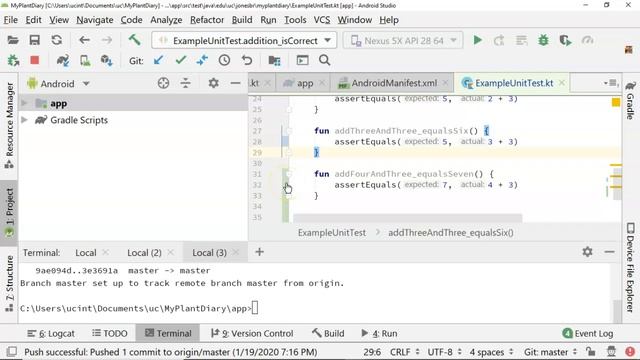640x360 pixels.
Task: Toggle the Resource Manager side panel
Action: coord(9,126)
